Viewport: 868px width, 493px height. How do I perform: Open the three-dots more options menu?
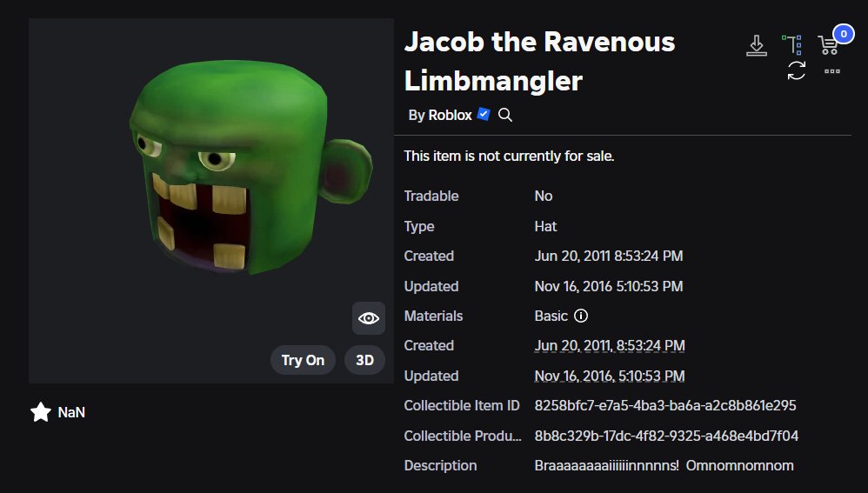pos(832,70)
